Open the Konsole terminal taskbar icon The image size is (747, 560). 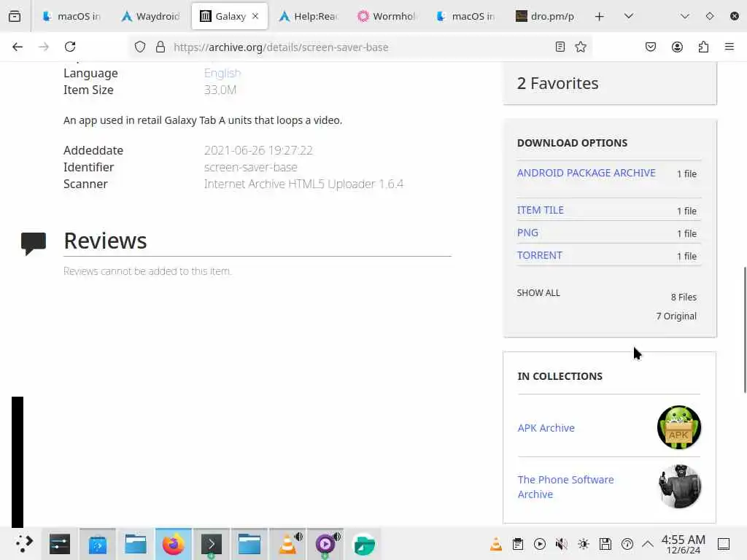click(212, 544)
